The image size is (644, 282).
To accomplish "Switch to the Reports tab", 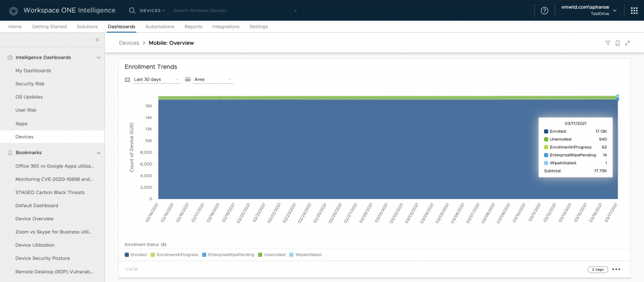I will tap(193, 26).
